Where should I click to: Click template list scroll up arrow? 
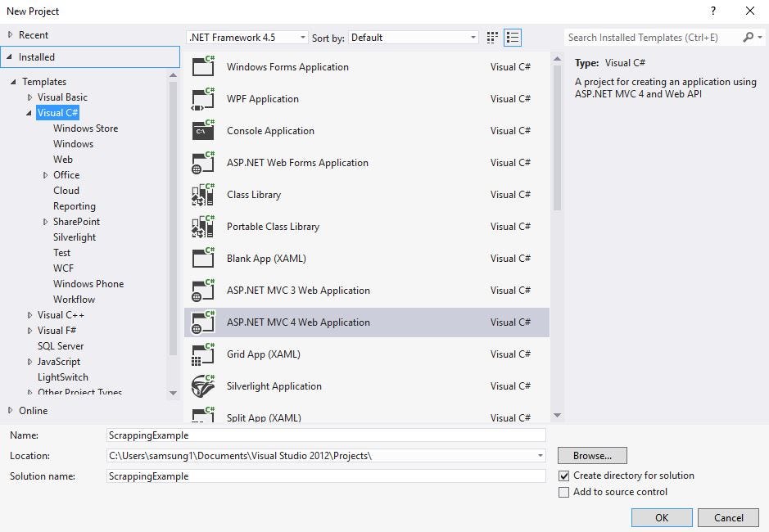tap(557, 59)
